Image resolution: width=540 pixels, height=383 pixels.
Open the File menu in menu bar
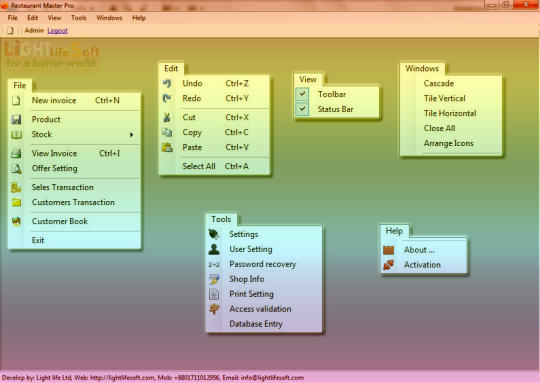tap(13, 18)
